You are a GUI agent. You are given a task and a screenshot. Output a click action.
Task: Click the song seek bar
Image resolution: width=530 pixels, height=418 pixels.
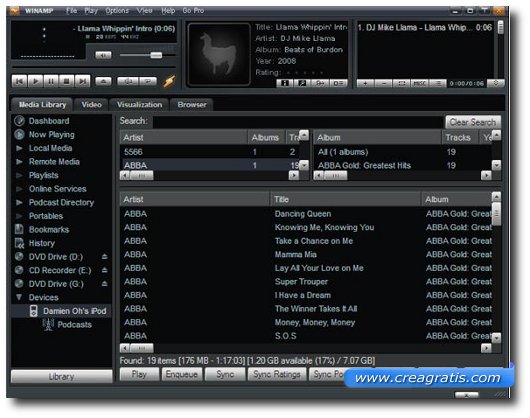coord(94,67)
